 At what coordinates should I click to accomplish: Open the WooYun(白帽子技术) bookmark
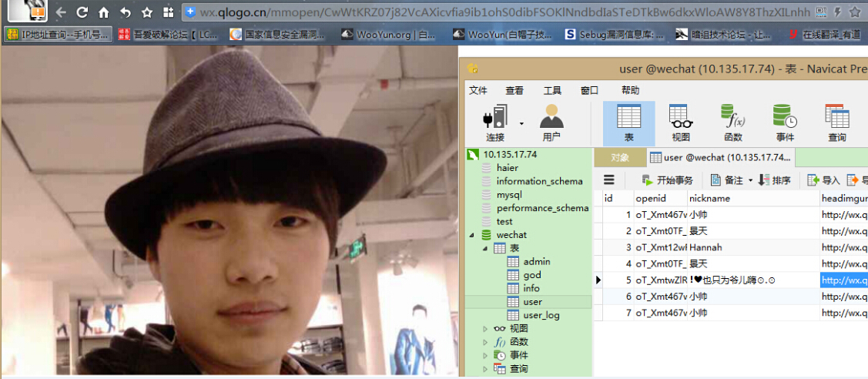point(503,35)
